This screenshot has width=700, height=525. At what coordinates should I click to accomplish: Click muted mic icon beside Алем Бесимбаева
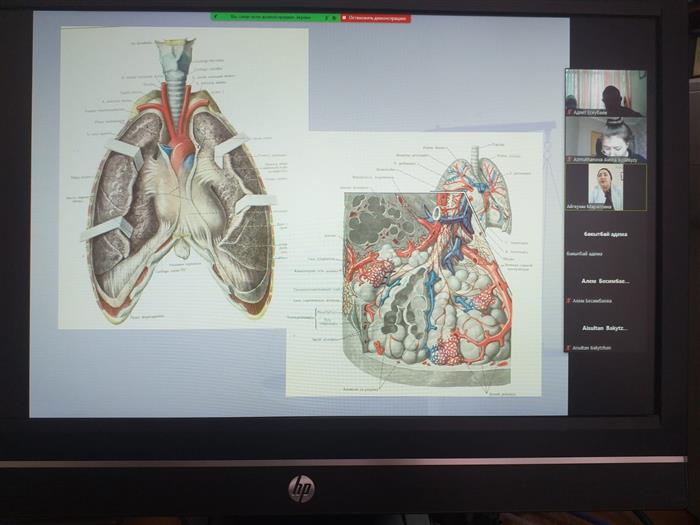click(x=569, y=299)
